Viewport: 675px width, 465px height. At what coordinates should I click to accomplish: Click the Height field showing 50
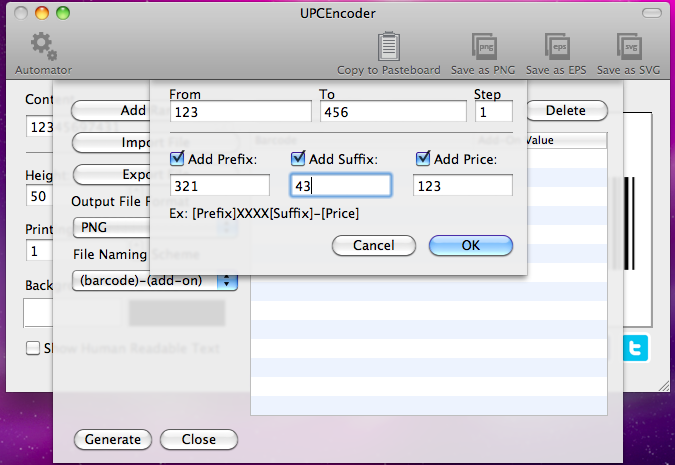point(40,196)
